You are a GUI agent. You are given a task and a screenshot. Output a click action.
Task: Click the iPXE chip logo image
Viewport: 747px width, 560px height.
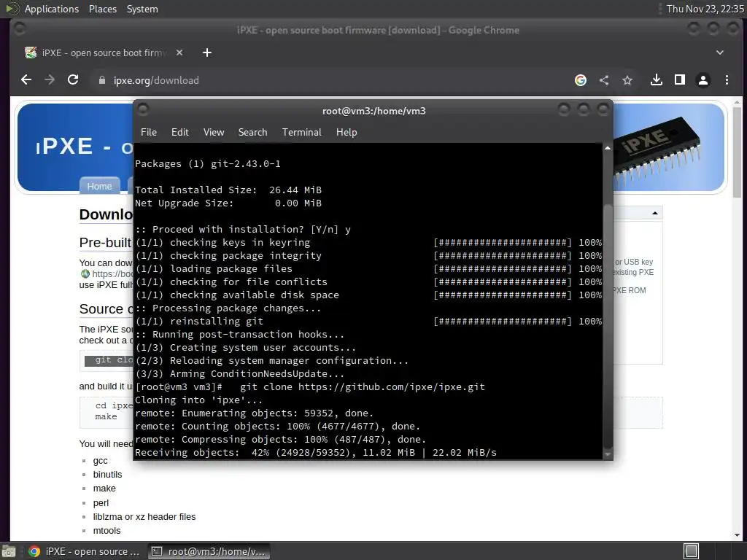[657, 150]
